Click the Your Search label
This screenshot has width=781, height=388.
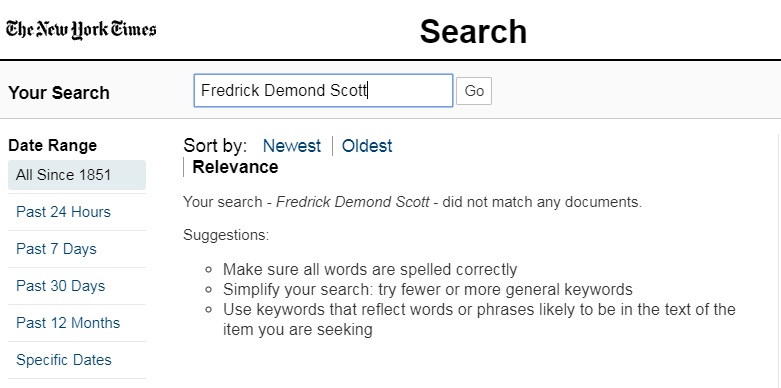(59, 93)
